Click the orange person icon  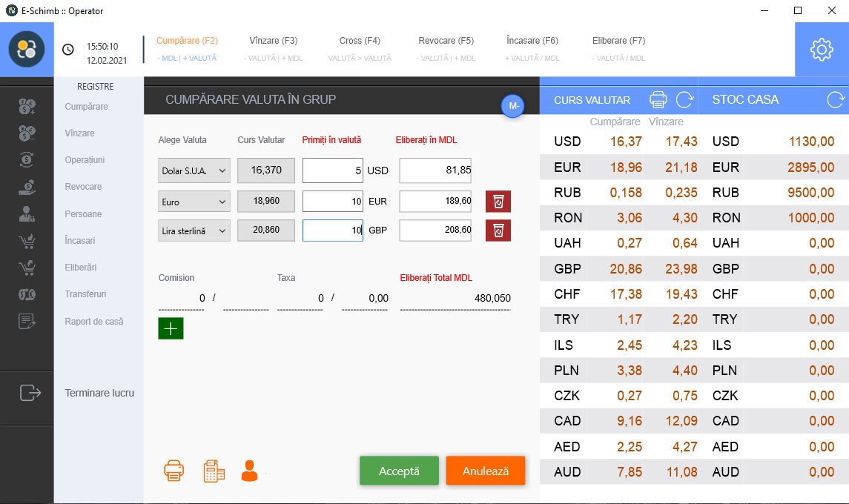(249, 471)
